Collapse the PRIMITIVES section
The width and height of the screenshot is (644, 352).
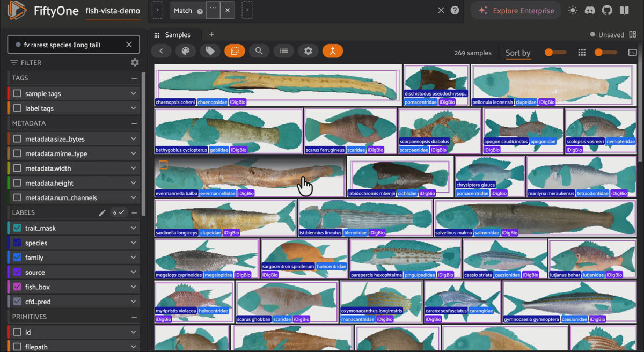[134, 317]
